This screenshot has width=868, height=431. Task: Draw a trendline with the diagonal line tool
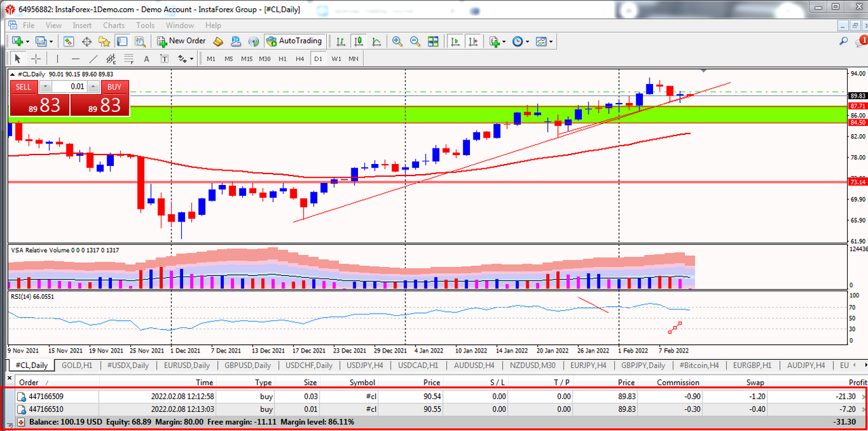pos(93,59)
